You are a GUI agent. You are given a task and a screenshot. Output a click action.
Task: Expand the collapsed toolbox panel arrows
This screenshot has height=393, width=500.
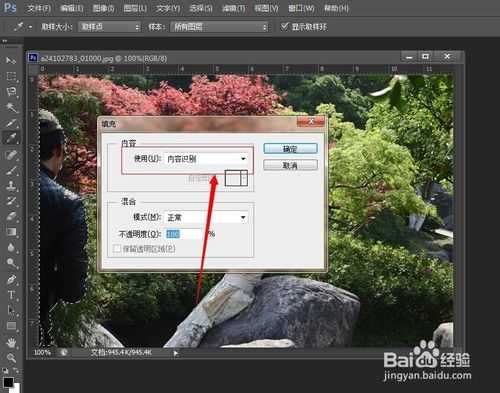point(5,41)
